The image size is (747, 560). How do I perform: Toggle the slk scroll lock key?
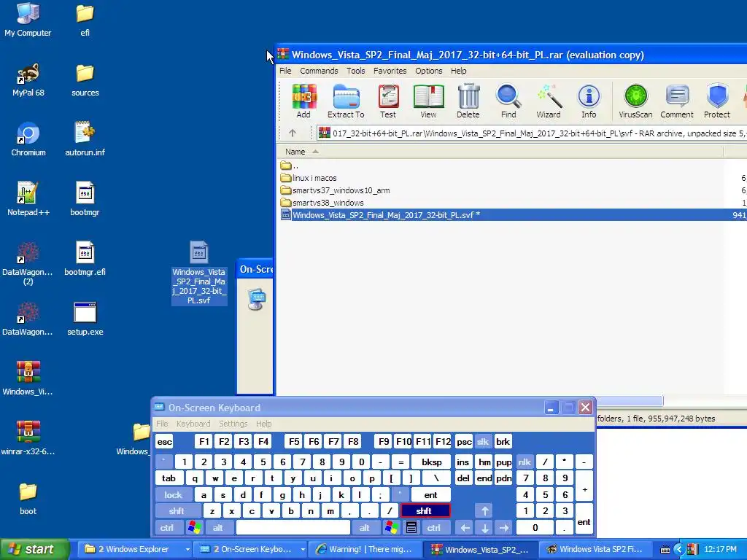(483, 442)
